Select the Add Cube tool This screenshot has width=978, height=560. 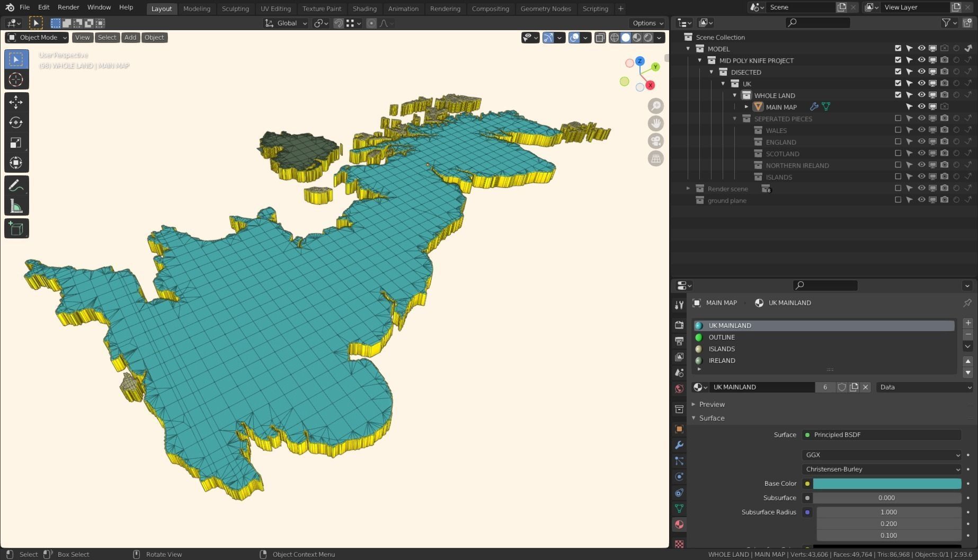tap(16, 228)
